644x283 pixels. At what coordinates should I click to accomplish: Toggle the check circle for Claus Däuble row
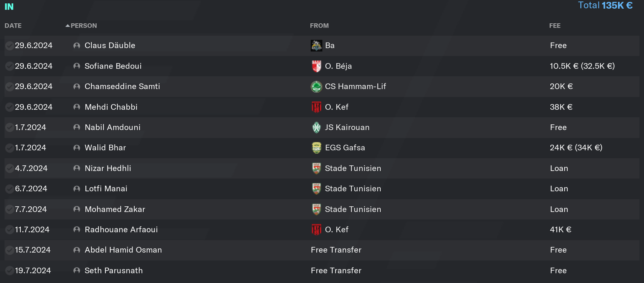(x=9, y=45)
